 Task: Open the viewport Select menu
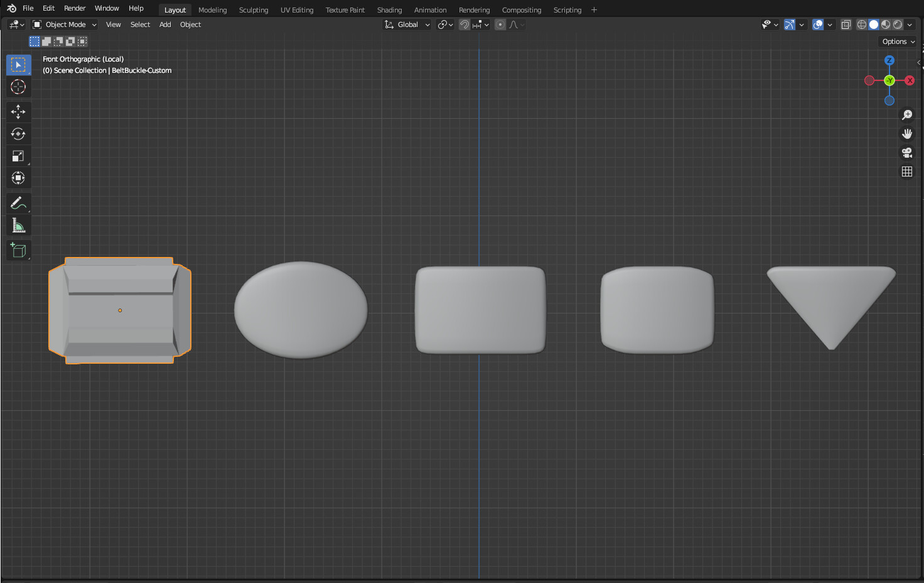point(140,25)
